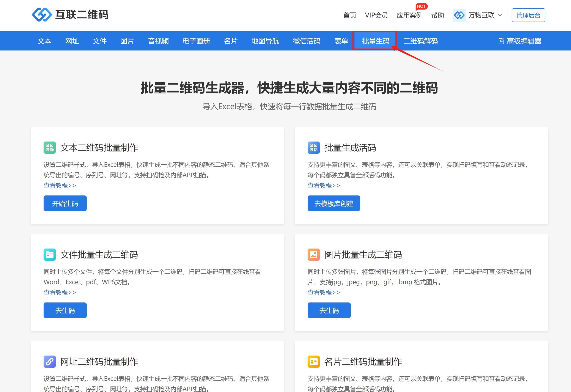
Task: Click the 开始生码 button
Action: pyautogui.click(x=65, y=203)
